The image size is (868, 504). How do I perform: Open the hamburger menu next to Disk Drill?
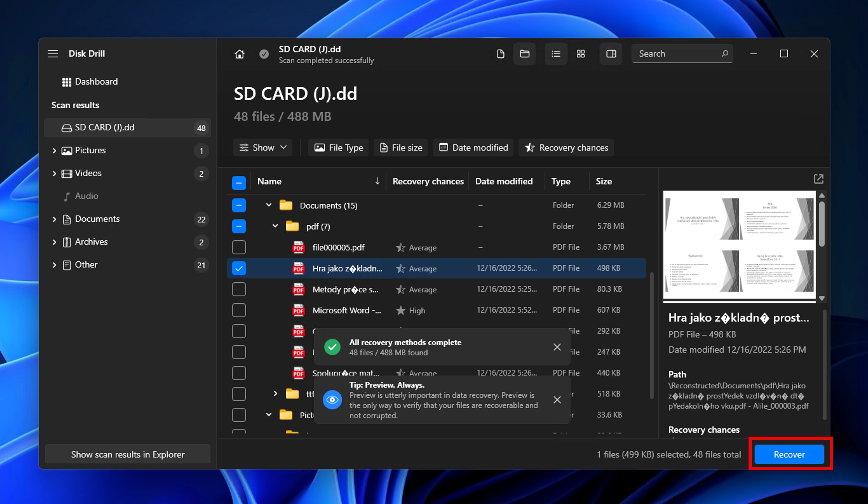click(x=53, y=54)
